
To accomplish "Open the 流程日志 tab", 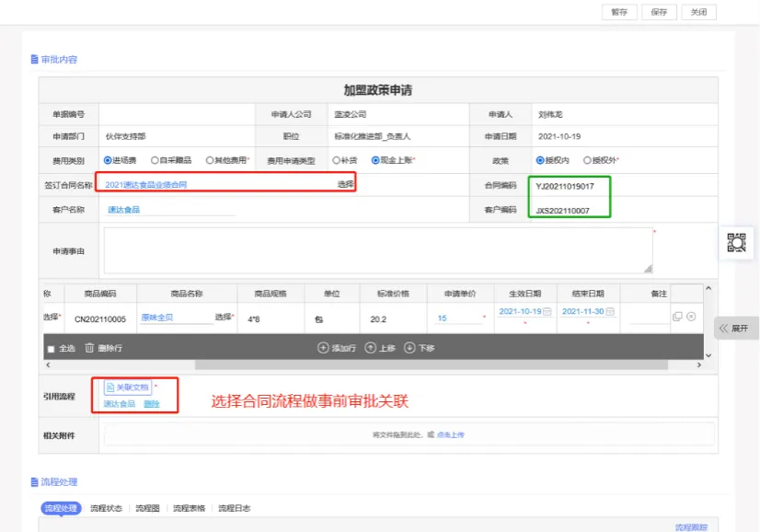I will tap(234, 508).
